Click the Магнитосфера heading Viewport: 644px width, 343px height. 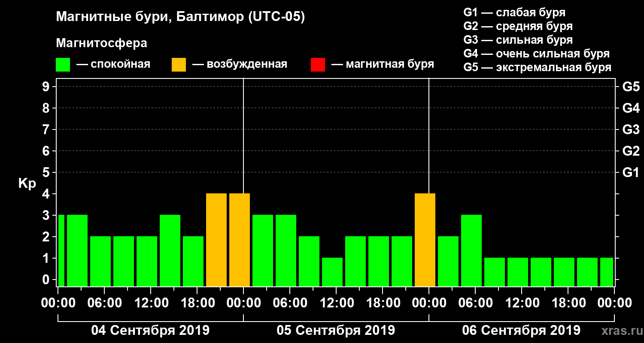(x=101, y=43)
